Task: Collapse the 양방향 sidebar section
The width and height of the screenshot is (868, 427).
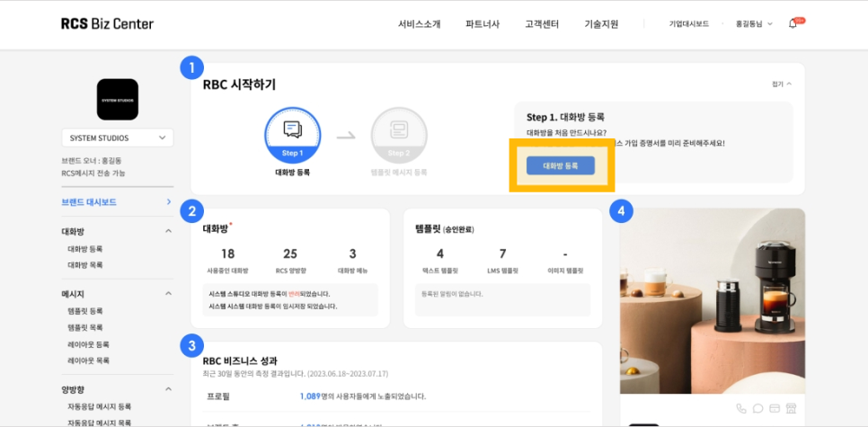Action: pyautogui.click(x=168, y=389)
